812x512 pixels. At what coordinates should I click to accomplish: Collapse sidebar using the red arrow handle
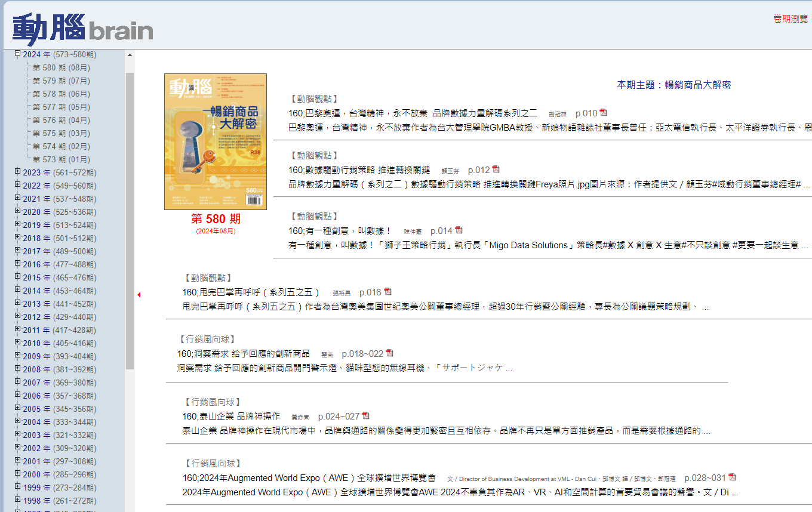[139, 295]
